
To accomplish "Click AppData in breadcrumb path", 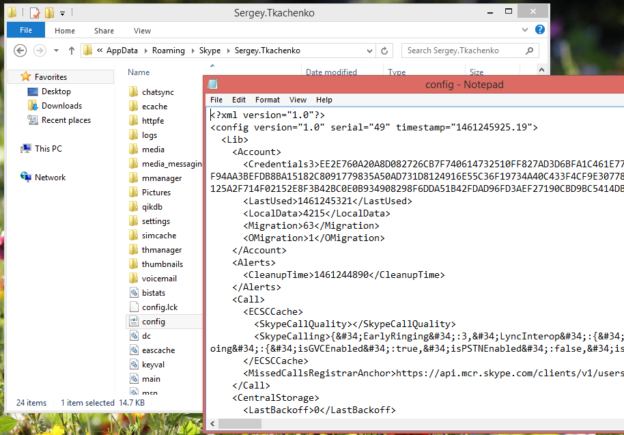I will tap(122, 51).
